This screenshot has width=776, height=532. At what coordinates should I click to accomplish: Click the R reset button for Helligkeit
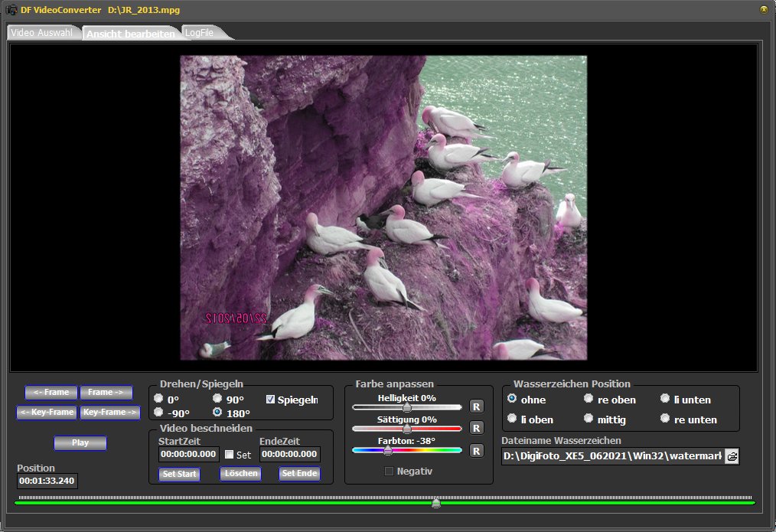476,406
